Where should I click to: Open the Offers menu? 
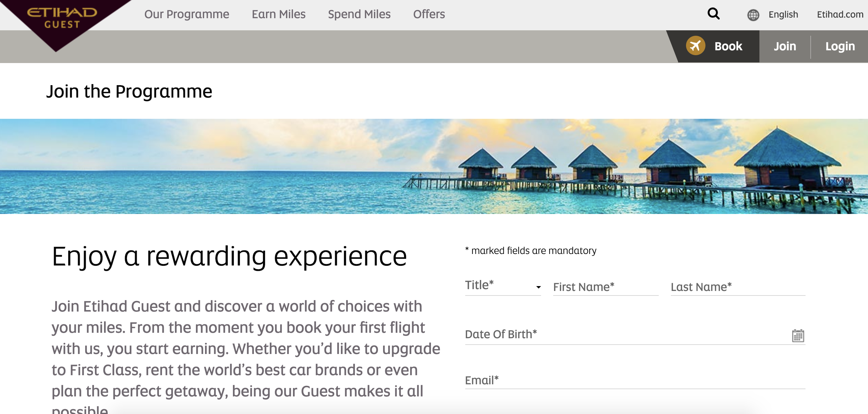coord(429,14)
